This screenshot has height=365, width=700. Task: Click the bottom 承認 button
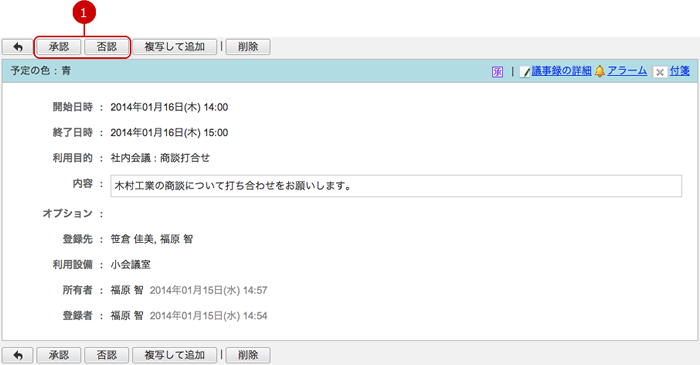59,355
